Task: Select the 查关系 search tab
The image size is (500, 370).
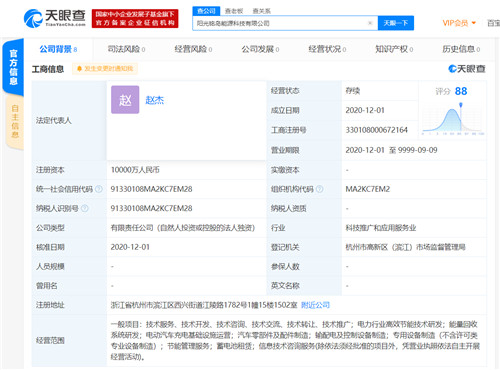Action: 261,11
